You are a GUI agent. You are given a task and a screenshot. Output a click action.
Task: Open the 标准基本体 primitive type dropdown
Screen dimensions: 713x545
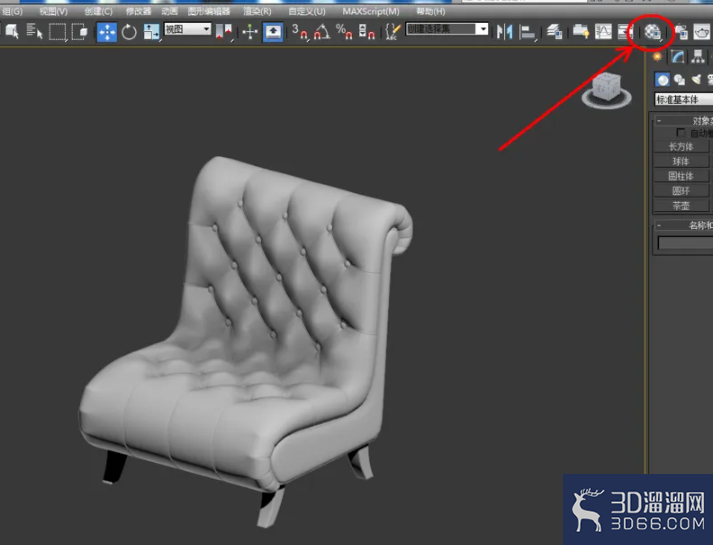pyautogui.click(x=683, y=99)
